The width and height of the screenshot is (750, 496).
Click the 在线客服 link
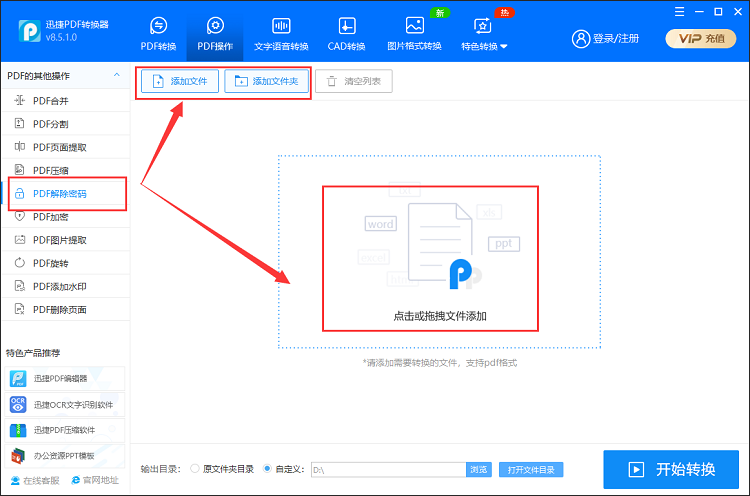[x=35, y=480]
